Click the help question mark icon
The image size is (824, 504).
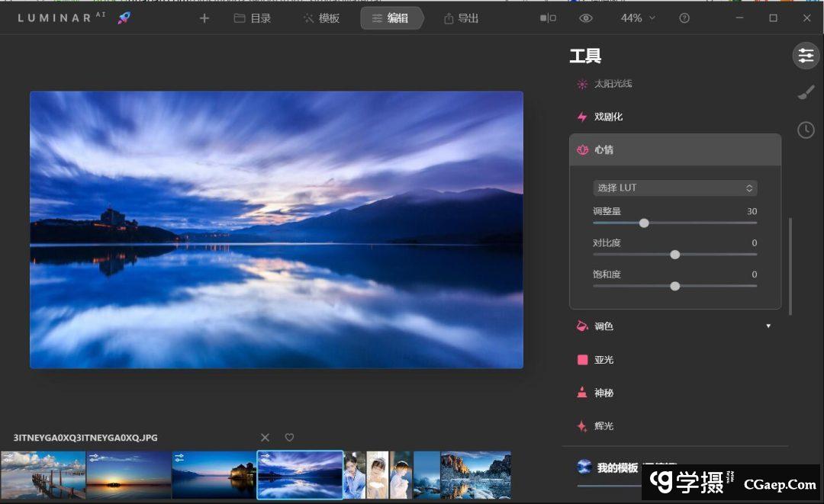click(x=684, y=18)
